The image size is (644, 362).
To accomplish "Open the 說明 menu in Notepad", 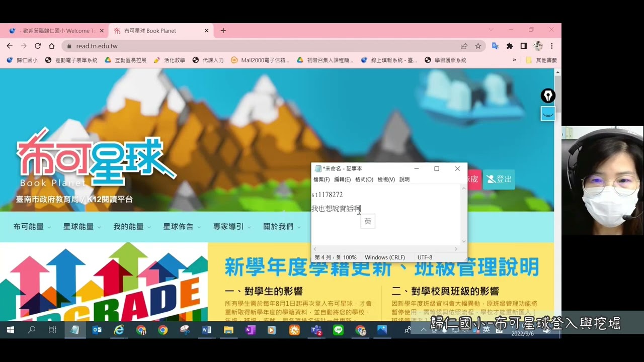I will pos(405,179).
